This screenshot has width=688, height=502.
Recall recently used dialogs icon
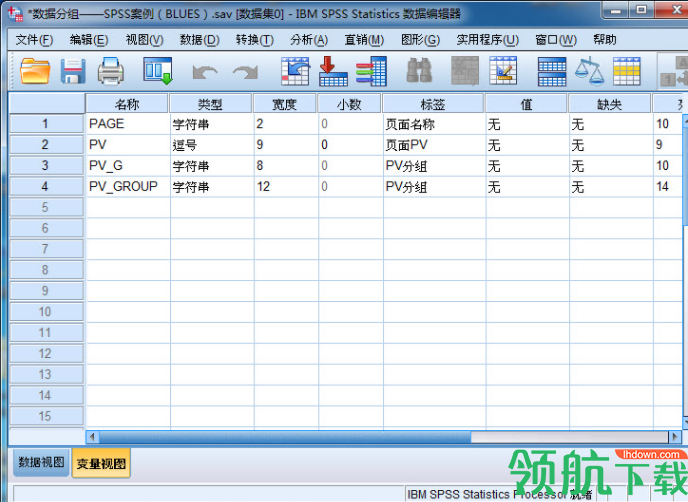click(x=158, y=71)
